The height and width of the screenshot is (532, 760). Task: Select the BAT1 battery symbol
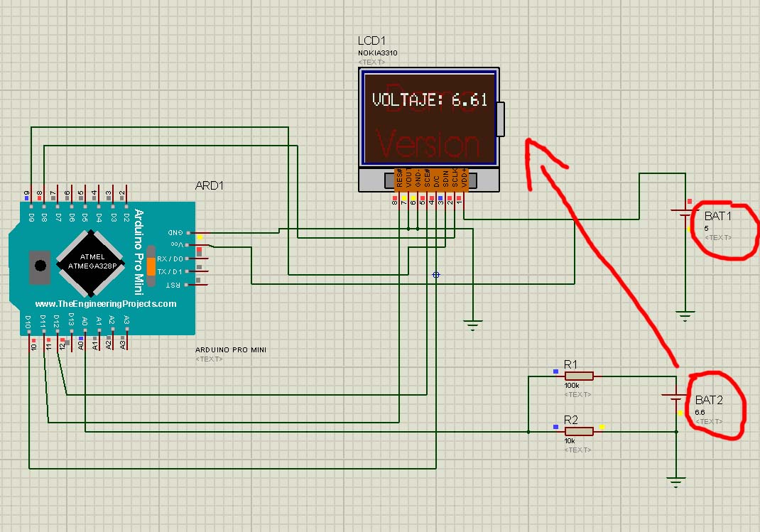click(x=685, y=212)
